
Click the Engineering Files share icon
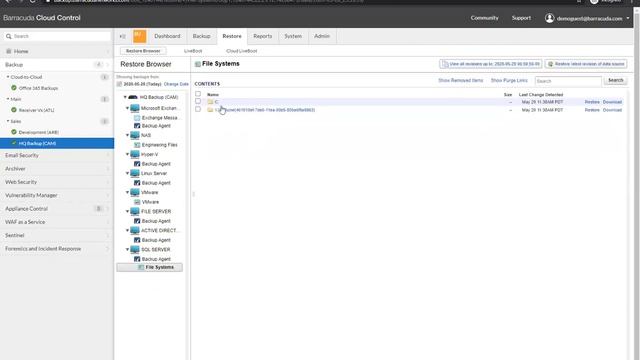point(137,145)
